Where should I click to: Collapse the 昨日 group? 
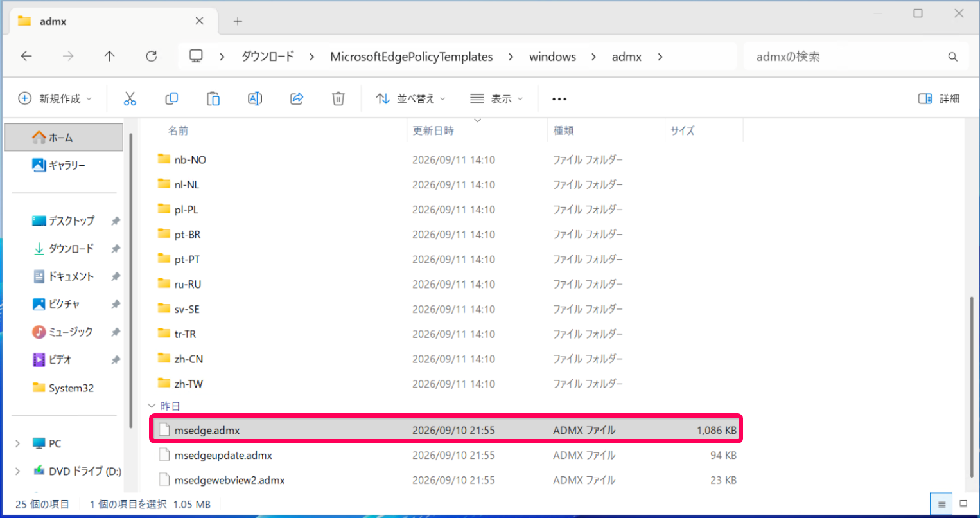(152, 406)
